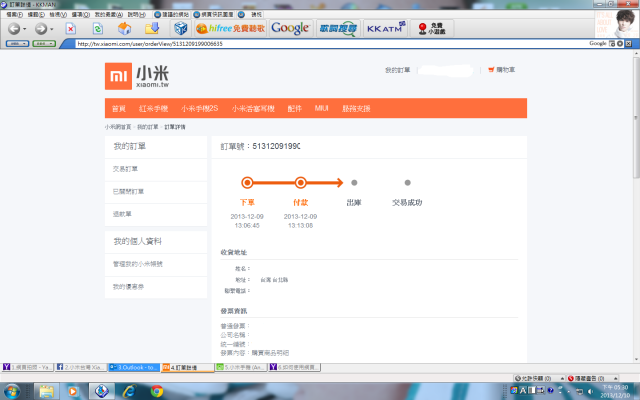Open the Back button history dropdown arrow
The image size is (640, 400).
point(24,29)
